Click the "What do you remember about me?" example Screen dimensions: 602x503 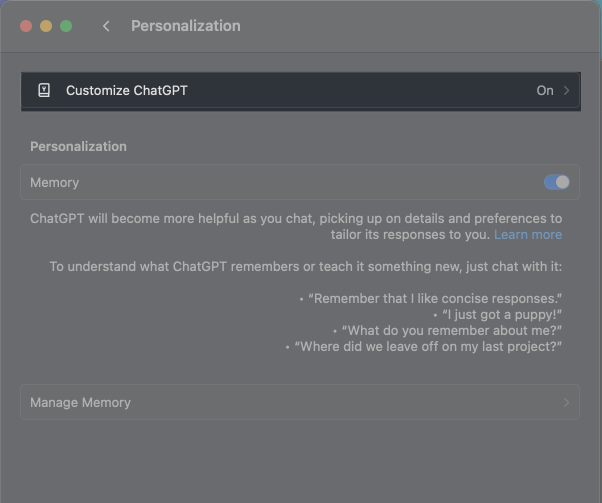[451, 330]
